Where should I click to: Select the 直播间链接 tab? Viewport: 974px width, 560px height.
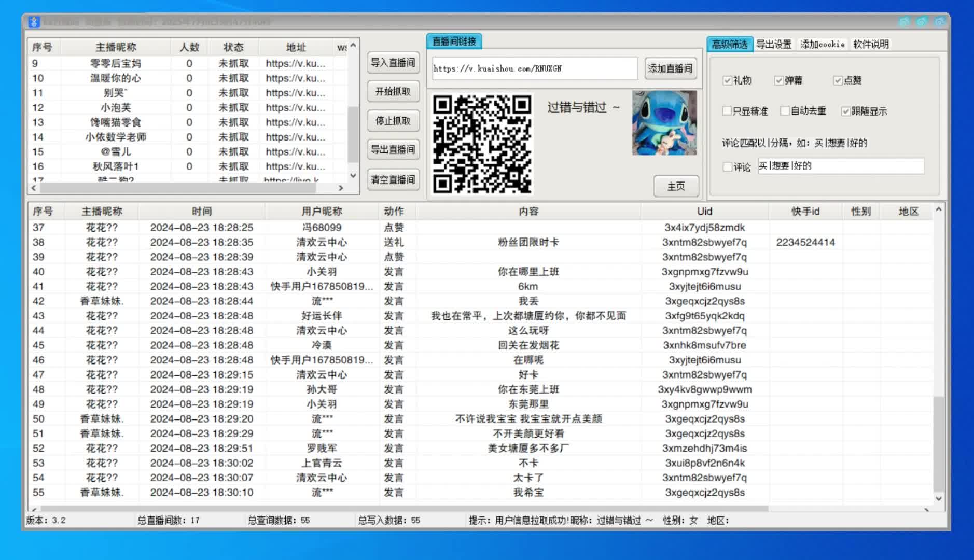[x=454, y=41]
